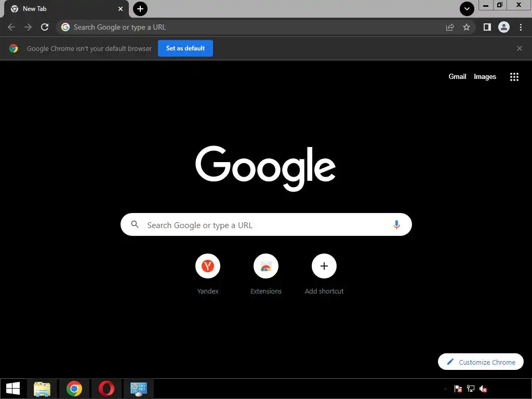This screenshot has width=532, height=399.
Task: Start voice search with microphone icon
Action: 396,224
